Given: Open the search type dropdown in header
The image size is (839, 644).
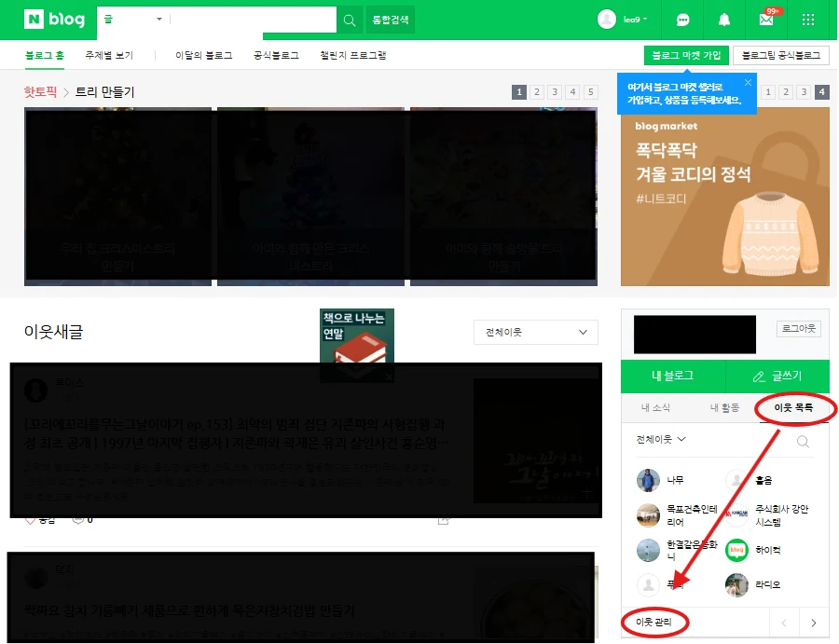Looking at the screenshot, I should pos(132,20).
